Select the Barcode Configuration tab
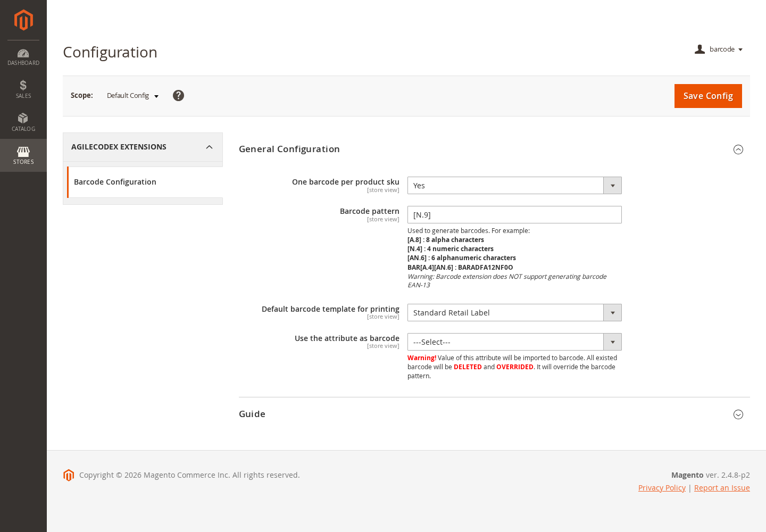 pyautogui.click(x=145, y=182)
